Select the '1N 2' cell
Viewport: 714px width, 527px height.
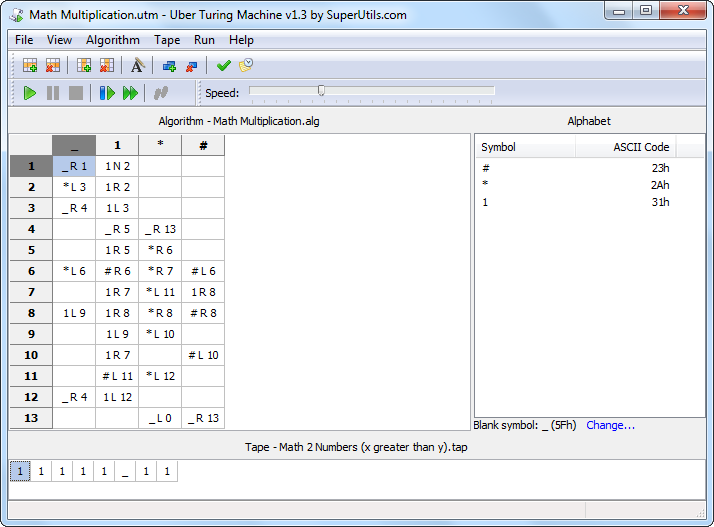tap(117, 166)
